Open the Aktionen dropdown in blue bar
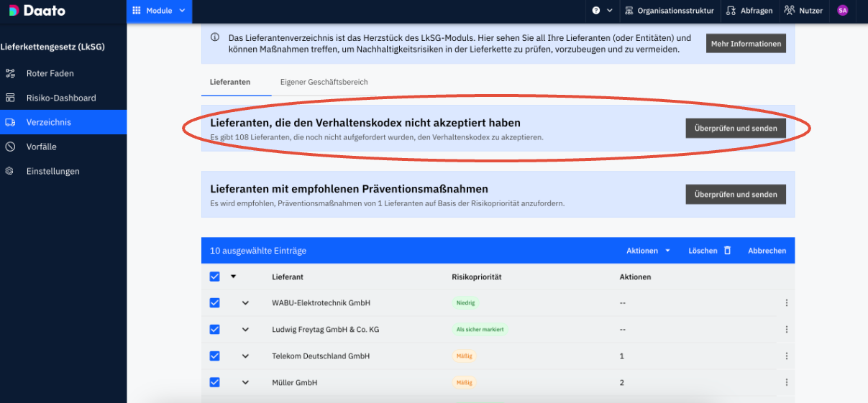Image resolution: width=868 pixels, height=403 pixels. (x=649, y=251)
